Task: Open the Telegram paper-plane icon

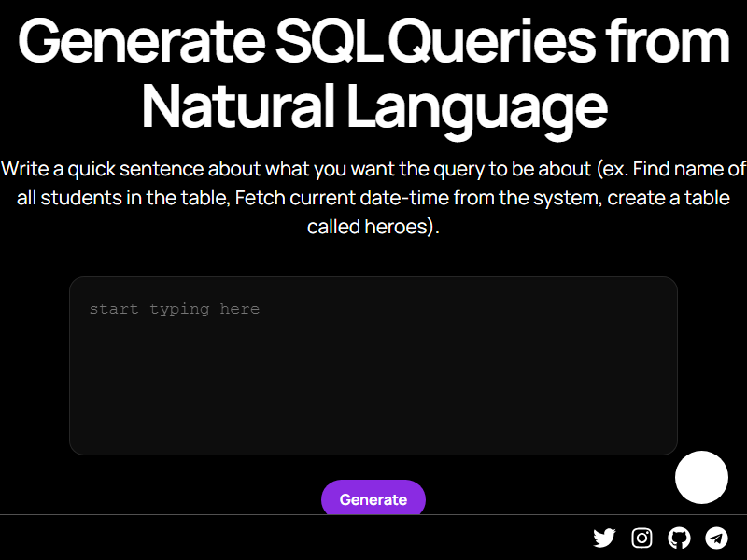Action: click(716, 539)
